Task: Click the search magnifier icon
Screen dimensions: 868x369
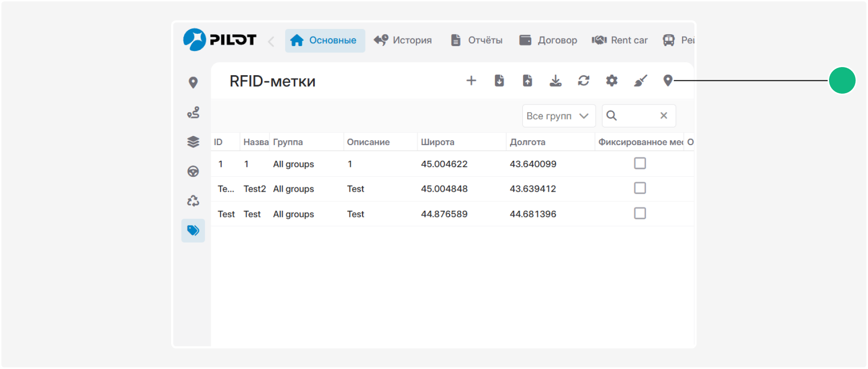Action: (x=612, y=116)
